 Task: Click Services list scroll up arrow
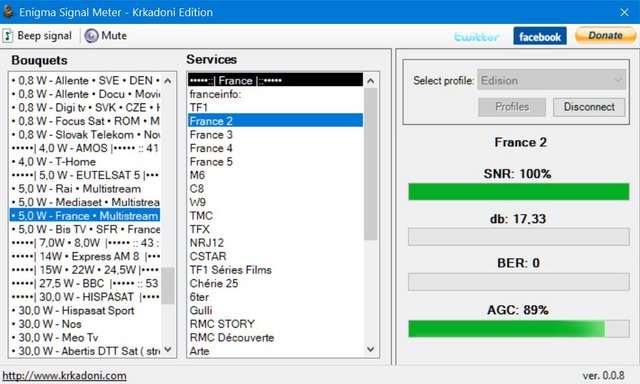tap(370, 81)
